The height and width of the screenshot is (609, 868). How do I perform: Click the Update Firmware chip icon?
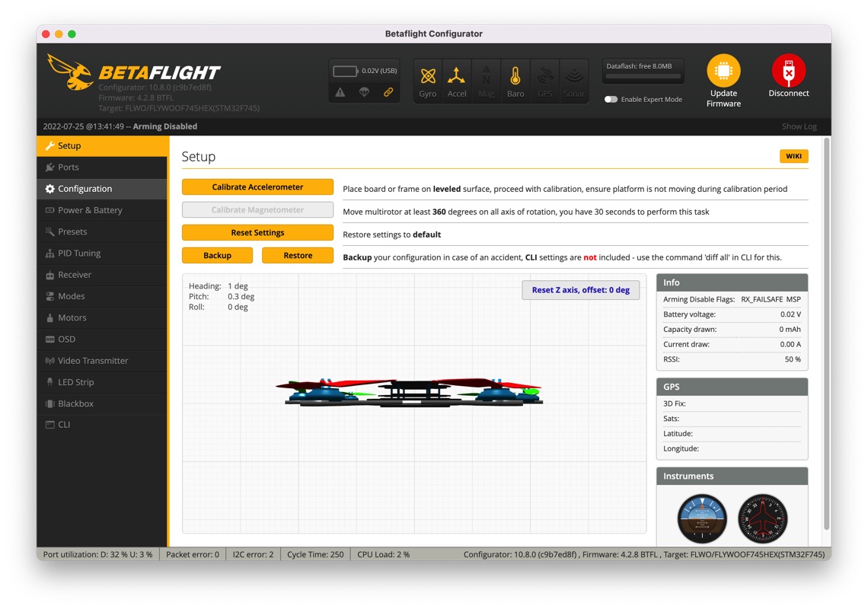coord(723,70)
